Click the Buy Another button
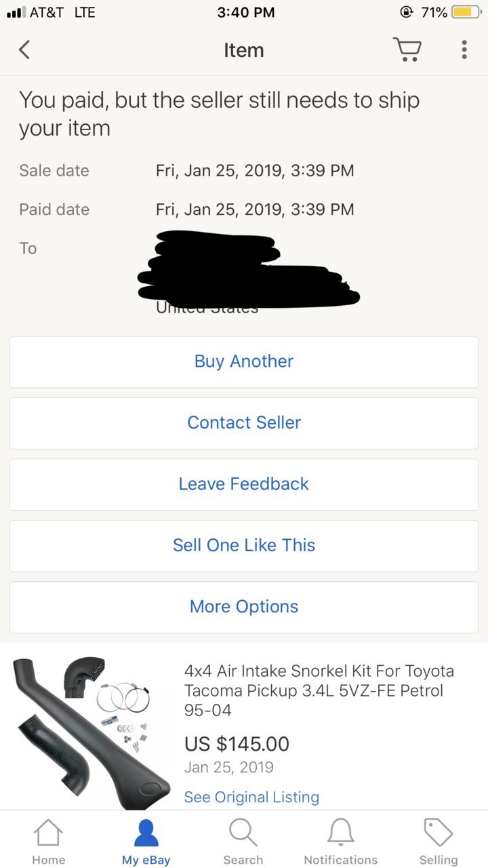Screen dimensions: 488x868 [244, 361]
